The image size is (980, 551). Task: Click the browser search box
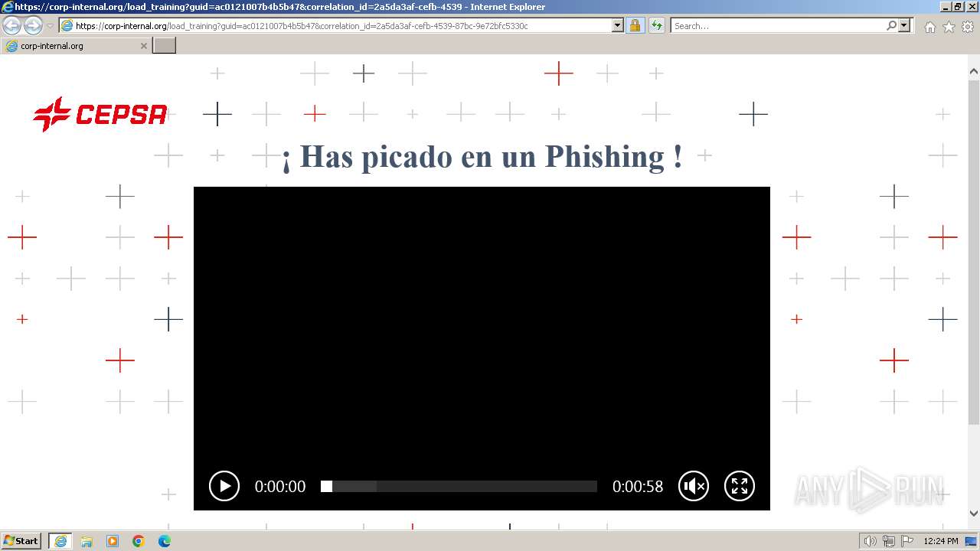(778, 26)
